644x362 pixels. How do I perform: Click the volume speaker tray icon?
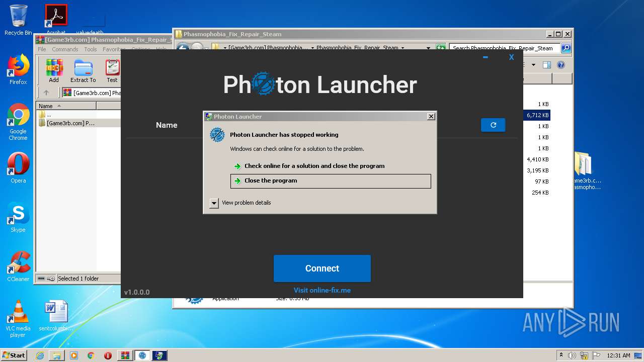572,355
